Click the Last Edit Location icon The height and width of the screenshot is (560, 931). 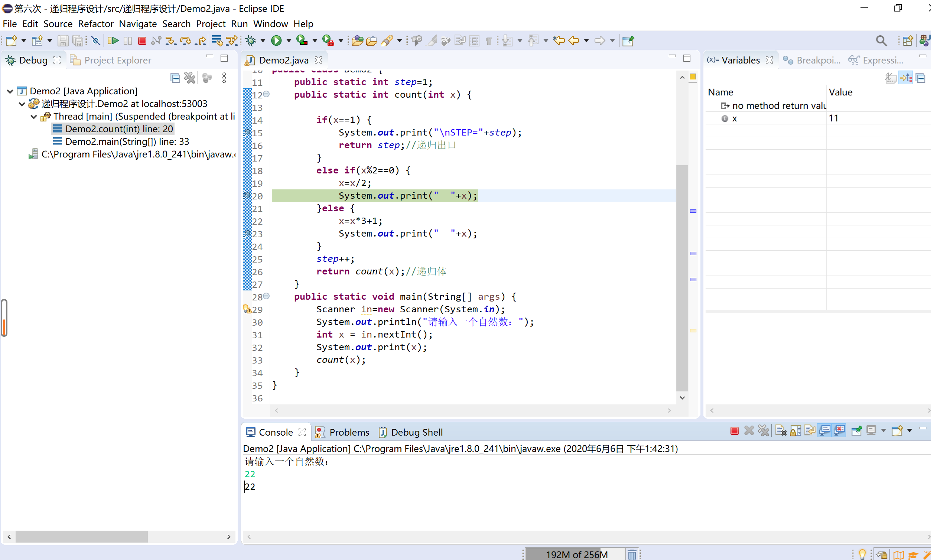[x=559, y=40]
